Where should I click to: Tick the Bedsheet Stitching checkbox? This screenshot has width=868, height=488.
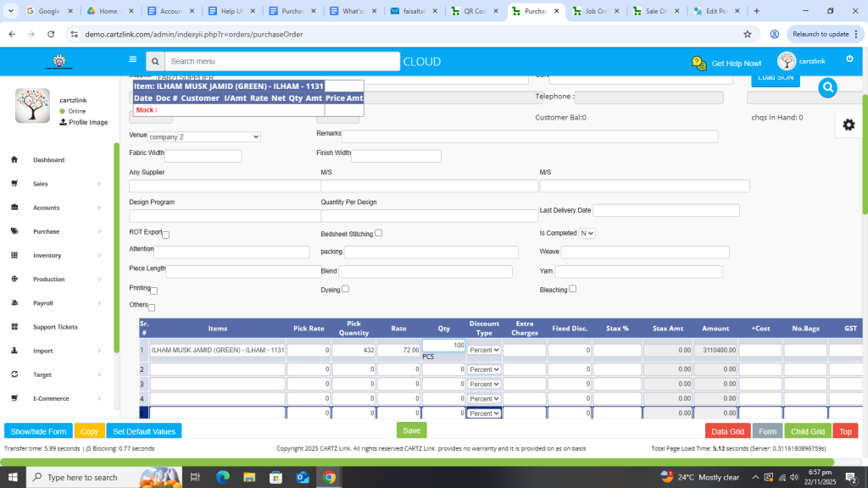[x=378, y=233]
